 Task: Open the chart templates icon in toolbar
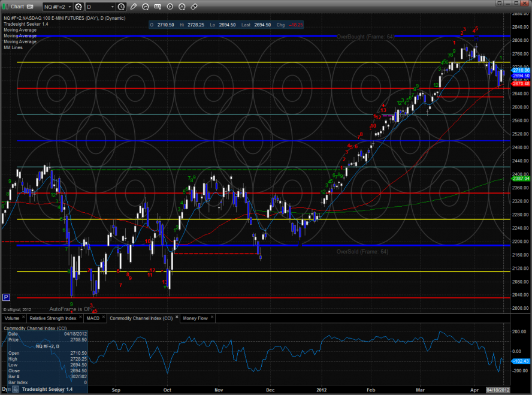click(x=158, y=7)
